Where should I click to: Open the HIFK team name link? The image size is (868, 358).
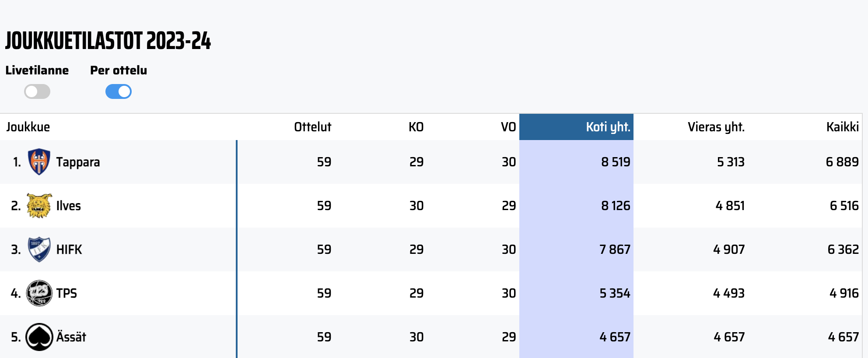coord(69,250)
